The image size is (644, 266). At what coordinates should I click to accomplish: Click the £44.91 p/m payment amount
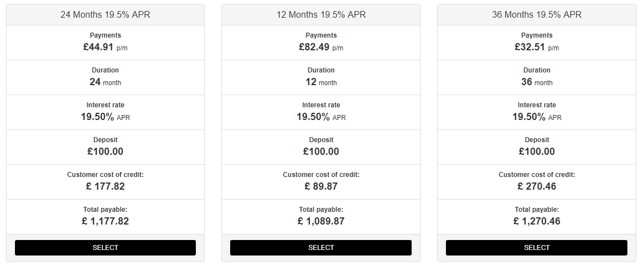point(105,48)
